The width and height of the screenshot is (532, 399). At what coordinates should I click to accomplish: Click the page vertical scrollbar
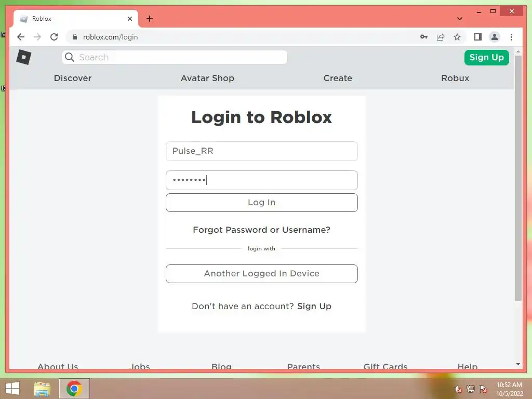[x=518, y=178]
